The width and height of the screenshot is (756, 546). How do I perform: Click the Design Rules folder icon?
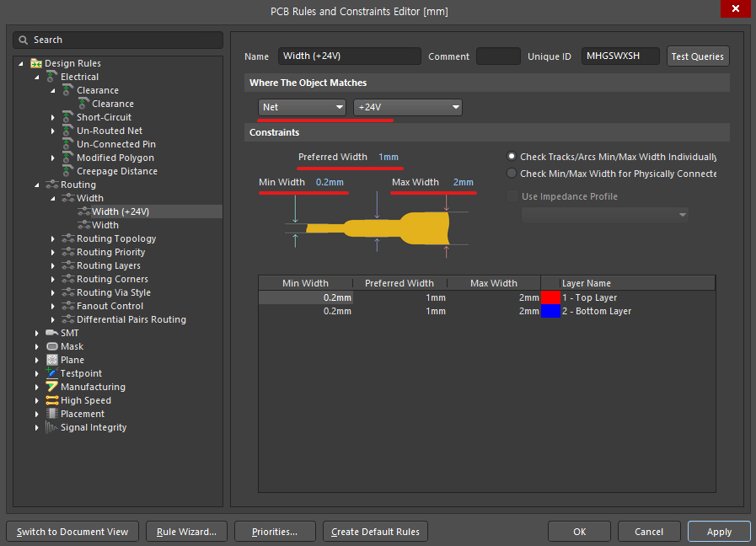tap(36, 63)
